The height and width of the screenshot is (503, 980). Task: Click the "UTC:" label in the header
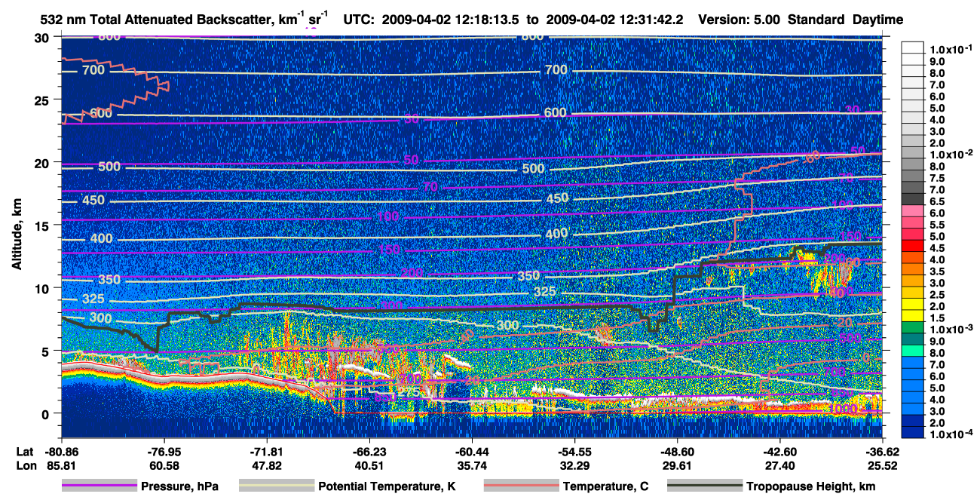point(359,20)
